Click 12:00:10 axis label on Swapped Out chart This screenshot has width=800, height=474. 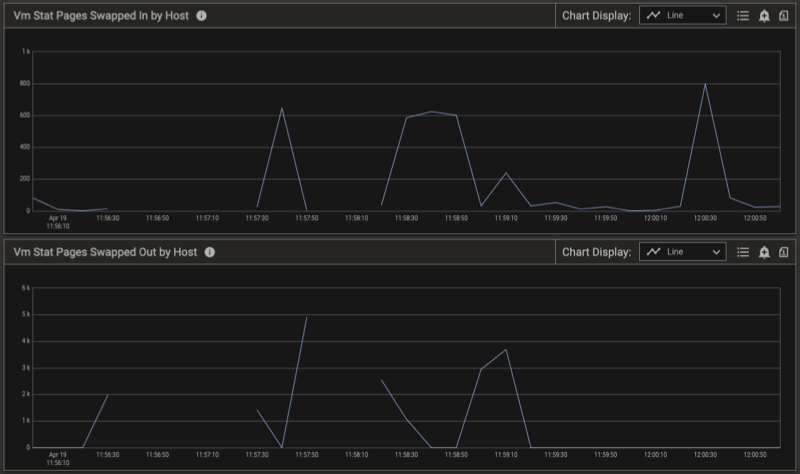coord(655,455)
